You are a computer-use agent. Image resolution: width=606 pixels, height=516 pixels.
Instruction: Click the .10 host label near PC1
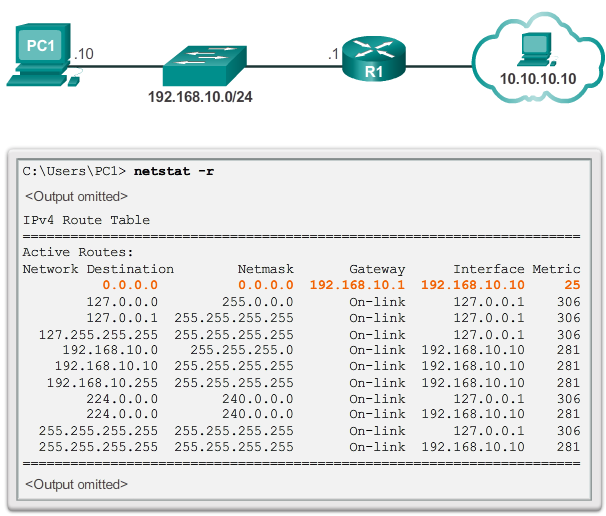tap(84, 54)
